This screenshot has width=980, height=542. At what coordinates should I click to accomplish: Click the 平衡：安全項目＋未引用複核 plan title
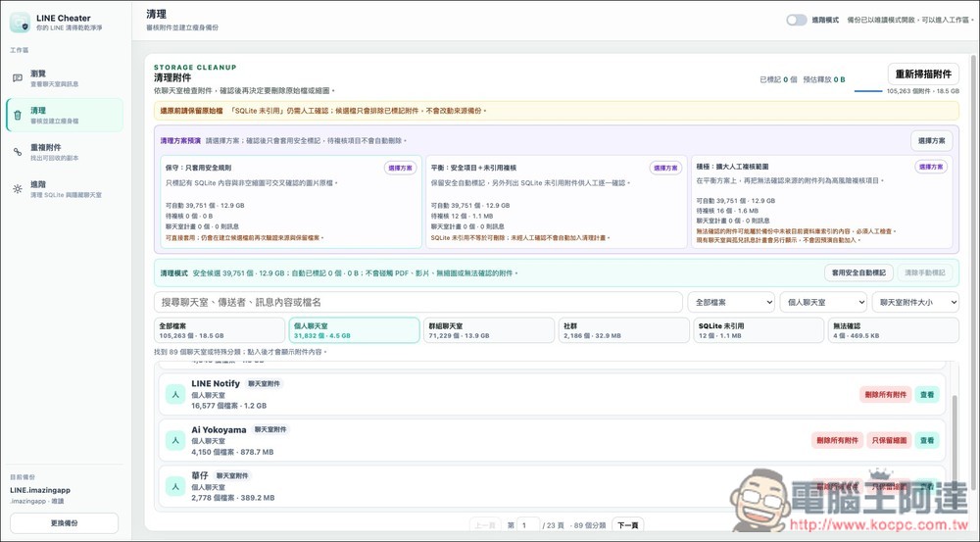tap(473, 168)
